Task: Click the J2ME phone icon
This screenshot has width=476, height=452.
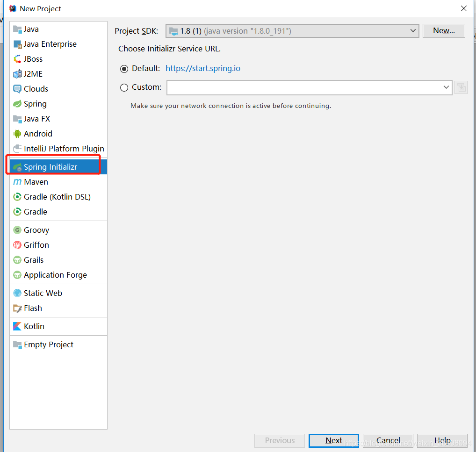Action: pyautogui.click(x=17, y=74)
